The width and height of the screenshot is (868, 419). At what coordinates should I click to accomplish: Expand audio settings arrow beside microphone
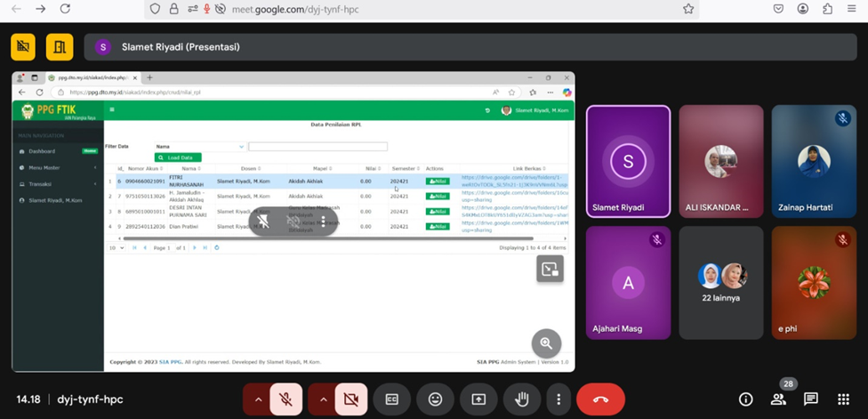pyautogui.click(x=258, y=399)
